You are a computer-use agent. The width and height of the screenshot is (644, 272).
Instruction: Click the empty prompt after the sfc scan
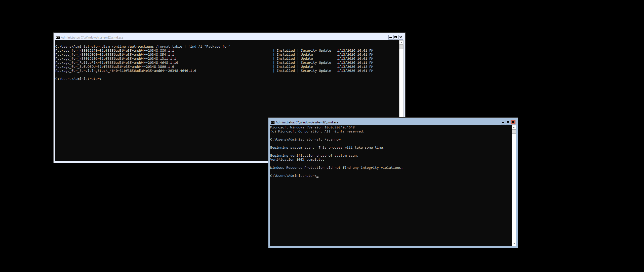tap(293, 176)
